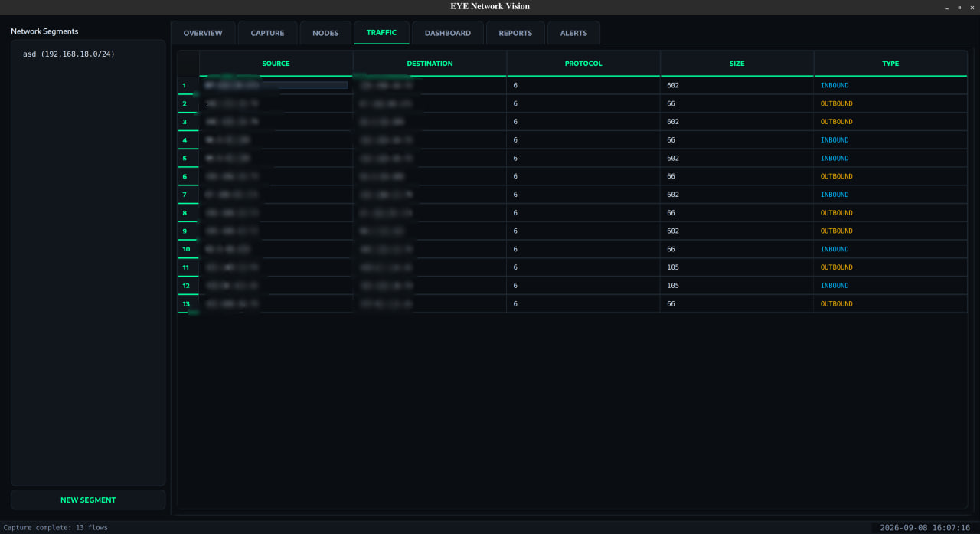
Task: Select row header number 12
Action: pos(188,286)
